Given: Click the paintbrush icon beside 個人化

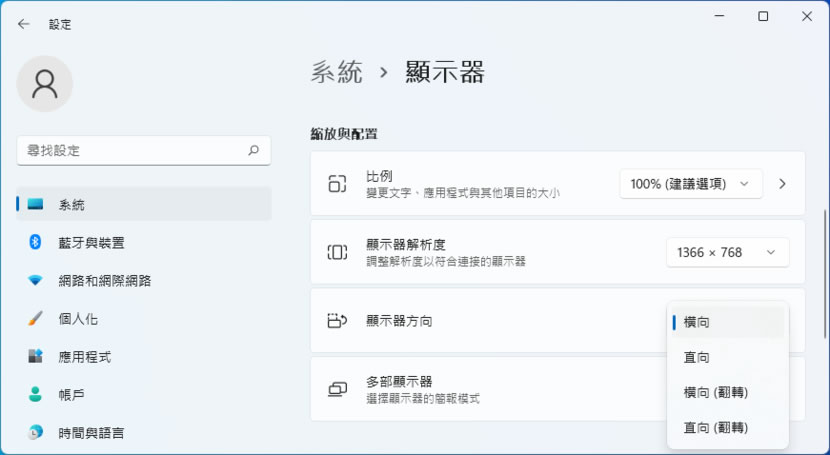Looking at the screenshot, I should [x=35, y=319].
